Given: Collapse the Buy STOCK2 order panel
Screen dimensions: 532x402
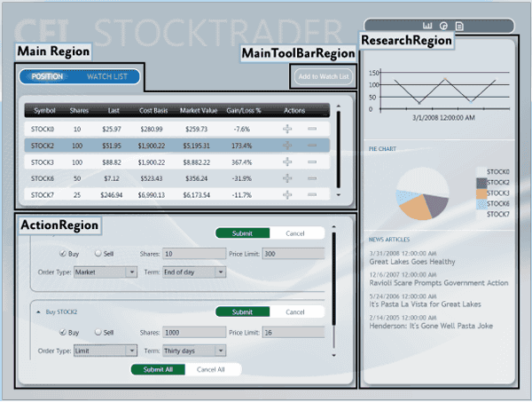Looking at the screenshot, I should [38, 311].
